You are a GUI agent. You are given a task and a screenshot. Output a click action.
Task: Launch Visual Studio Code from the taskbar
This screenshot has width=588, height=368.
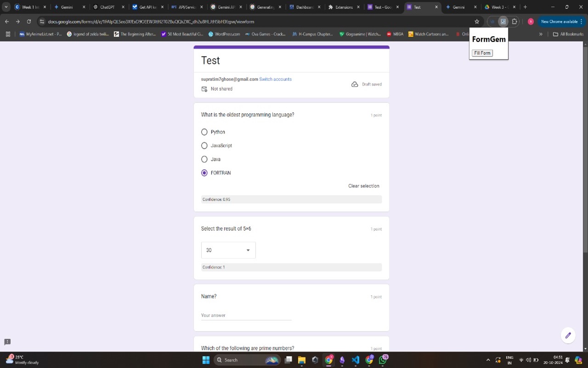pos(356,360)
